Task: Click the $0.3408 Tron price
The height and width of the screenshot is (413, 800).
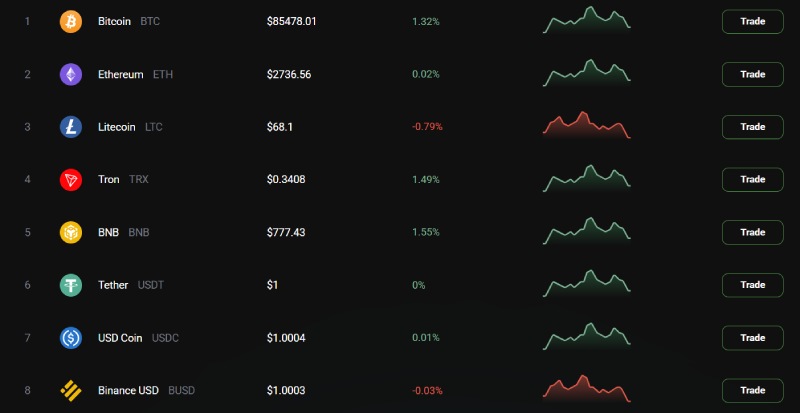Action: click(286, 180)
